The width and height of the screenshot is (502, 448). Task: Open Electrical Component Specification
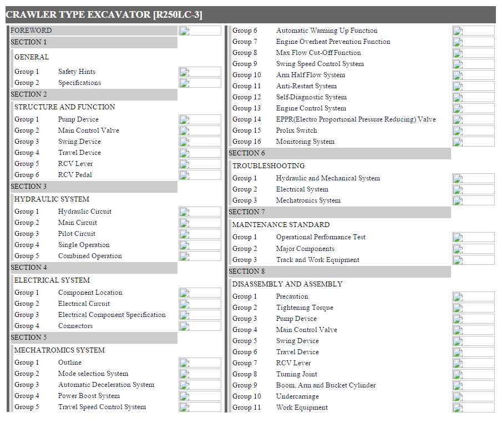point(111,315)
